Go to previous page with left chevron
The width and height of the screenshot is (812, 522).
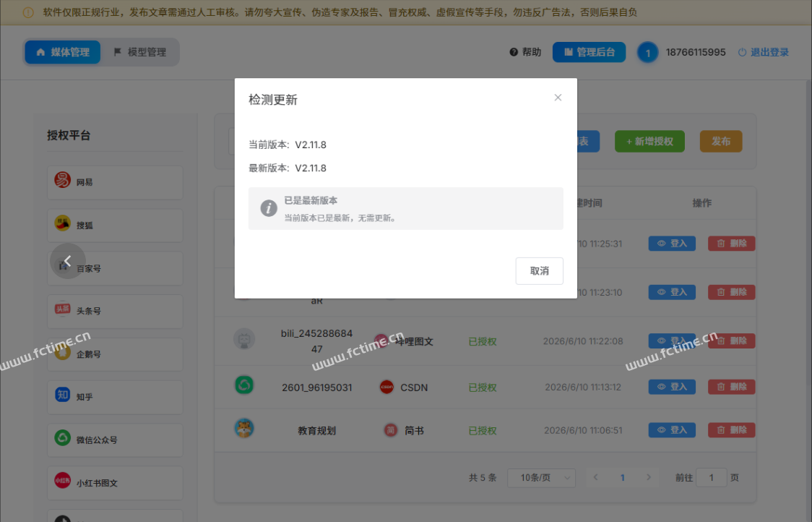(595, 477)
